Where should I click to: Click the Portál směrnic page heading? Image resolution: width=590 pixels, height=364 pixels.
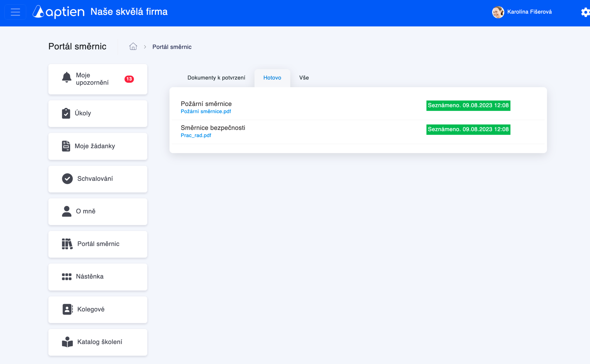click(x=77, y=46)
